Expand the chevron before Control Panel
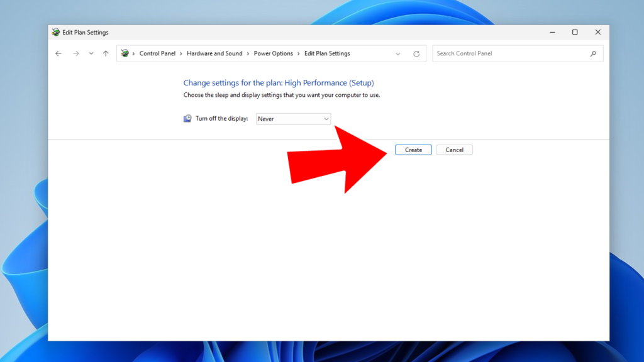The height and width of the screenshot is (362, 644). point(134,54)
